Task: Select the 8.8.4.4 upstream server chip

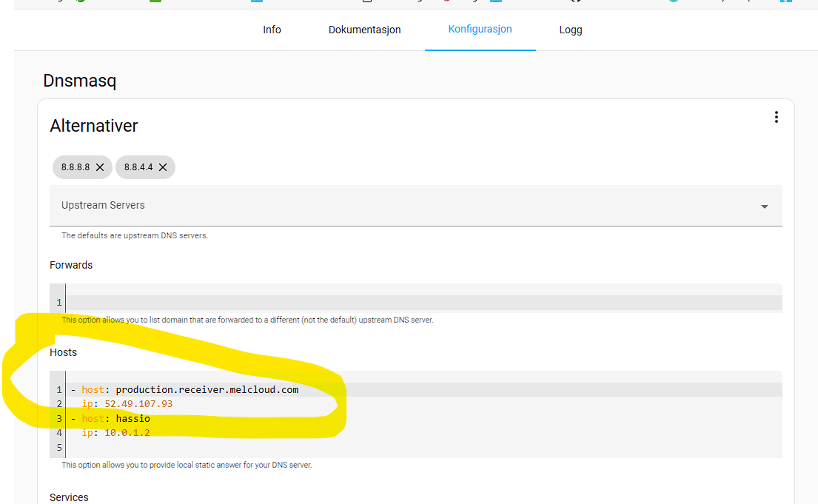Action: pyautogui.click(x=140, y=167)
